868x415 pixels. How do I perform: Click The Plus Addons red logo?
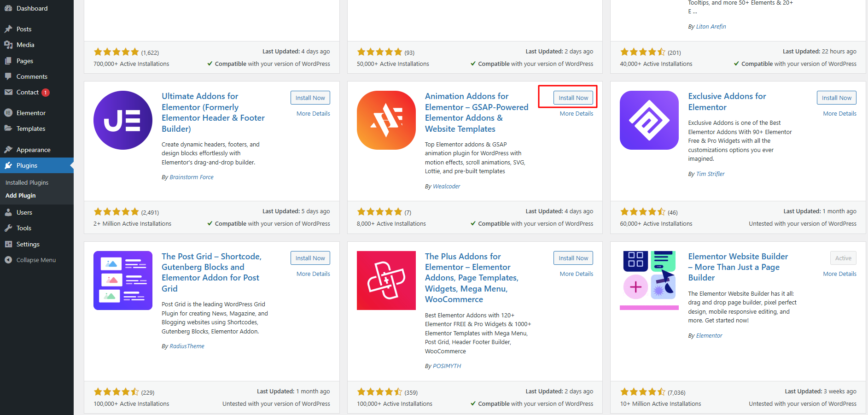[x=386, y=281]
